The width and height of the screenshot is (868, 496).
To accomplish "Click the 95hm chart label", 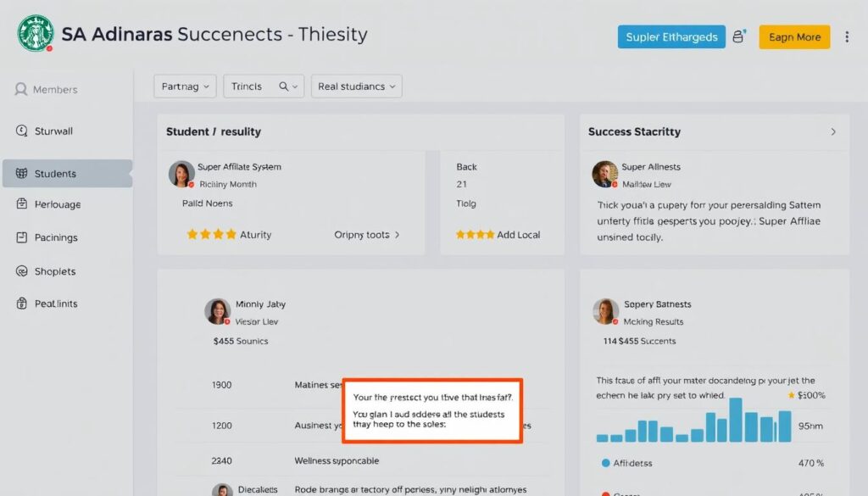I will click(x=810, y=426).
